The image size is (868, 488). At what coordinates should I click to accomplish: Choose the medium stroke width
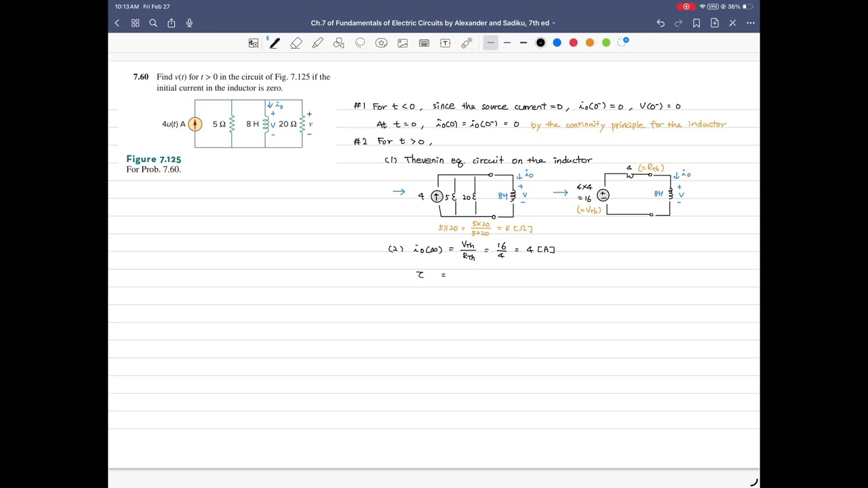507,43
